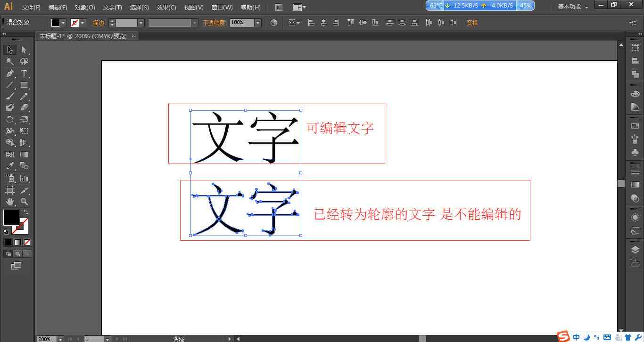Select the Gradient tool
The height and width of the screenshot is (342, 644).
24,155
